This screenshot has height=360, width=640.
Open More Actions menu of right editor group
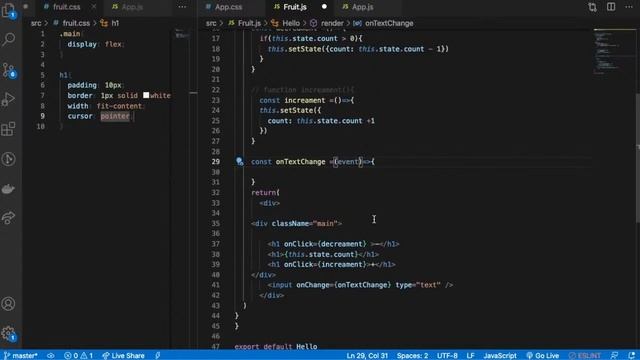point(629,7)
